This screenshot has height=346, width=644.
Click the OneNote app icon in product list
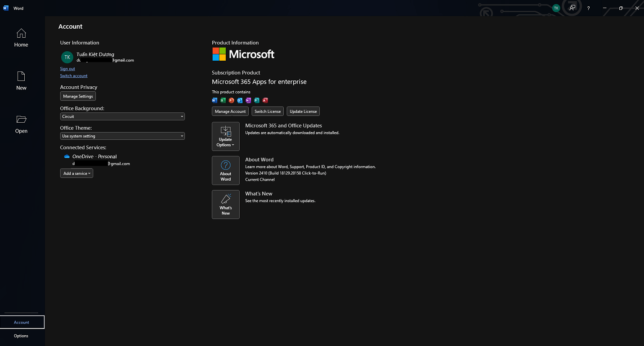248,100
